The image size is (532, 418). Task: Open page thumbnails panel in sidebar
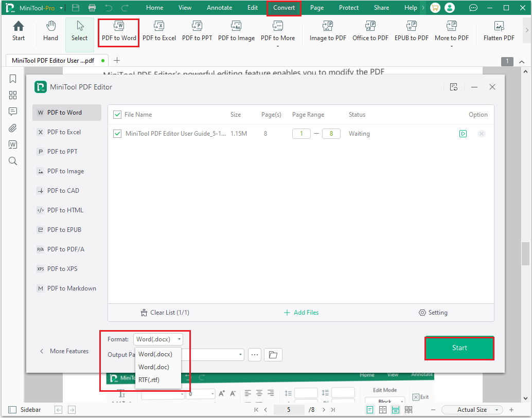click(x=13, y=95)
